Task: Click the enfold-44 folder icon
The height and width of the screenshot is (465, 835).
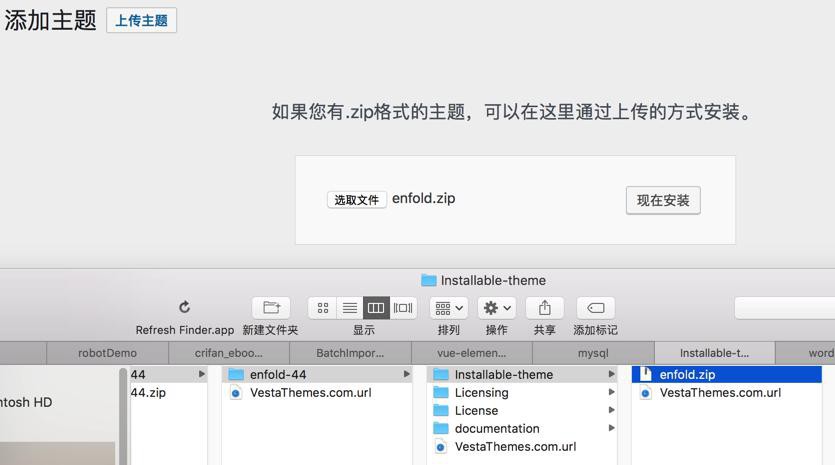Action: 236,374
